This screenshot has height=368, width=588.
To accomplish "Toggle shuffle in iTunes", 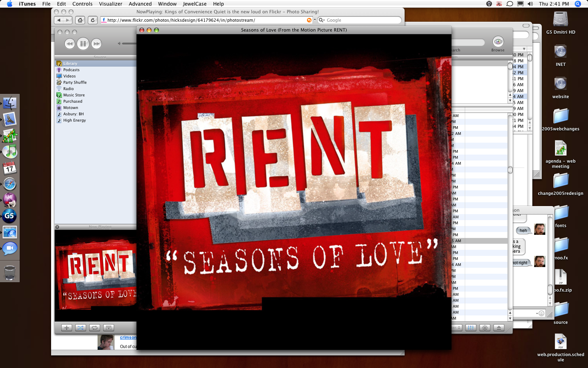I will click(80, 328).
